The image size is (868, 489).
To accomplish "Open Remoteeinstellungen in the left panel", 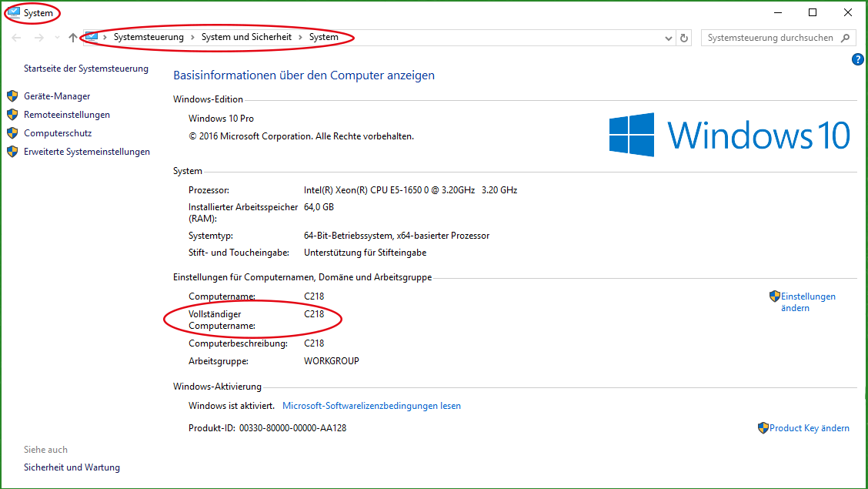I will point(67,115).
